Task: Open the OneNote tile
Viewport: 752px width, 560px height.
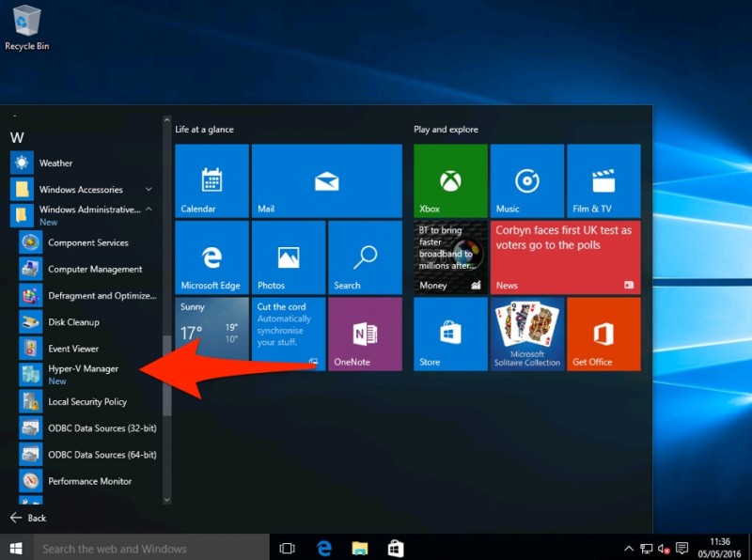Action: pos(365,334)
